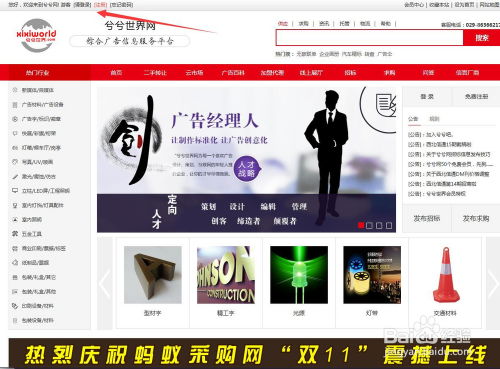Go to previous products with left arrow
500x369 pixels.
pyautogui.click(x=105, y=283)
